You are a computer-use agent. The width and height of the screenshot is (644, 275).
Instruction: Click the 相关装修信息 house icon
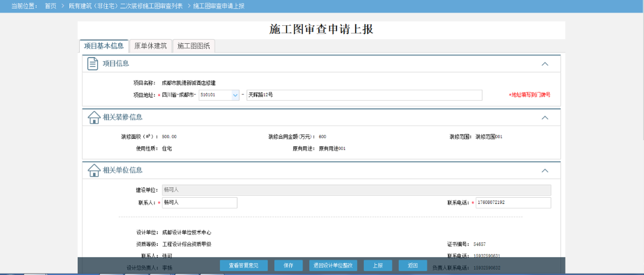[x=93, y=118]
